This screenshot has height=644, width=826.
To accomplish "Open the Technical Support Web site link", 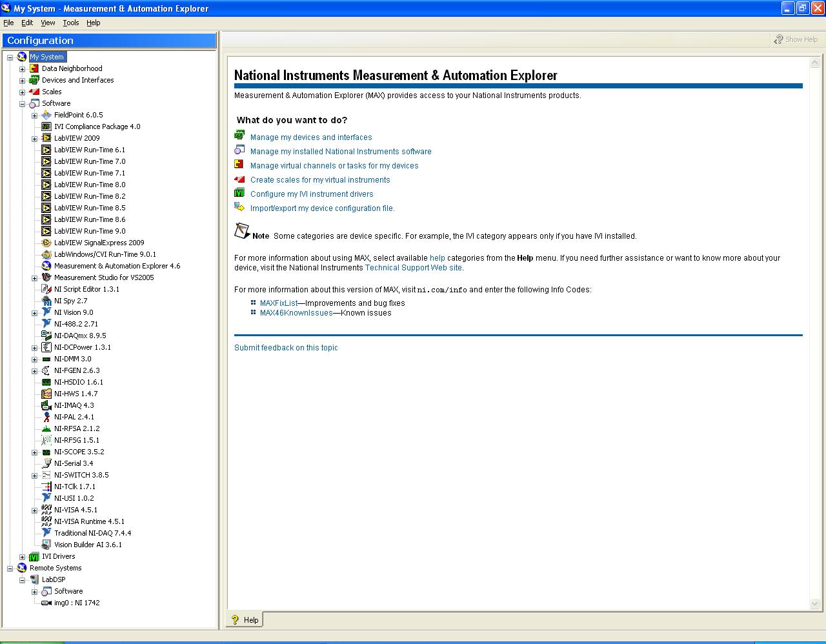I will tap(414, 268).
